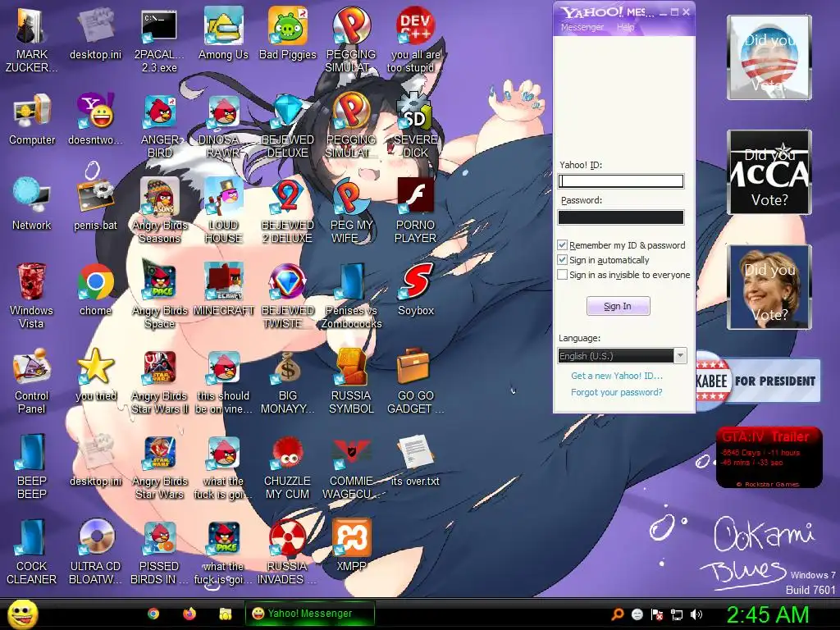Open the Soybox shortcut
This screenshot has height=630, width=840.
click(x=416, y=290)
